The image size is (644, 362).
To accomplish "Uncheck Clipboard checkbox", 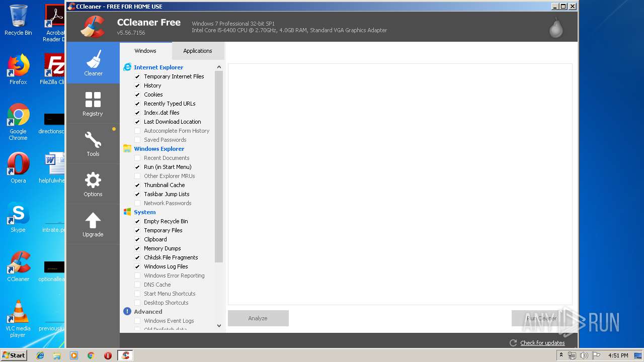I will click(x=137, y=239).
